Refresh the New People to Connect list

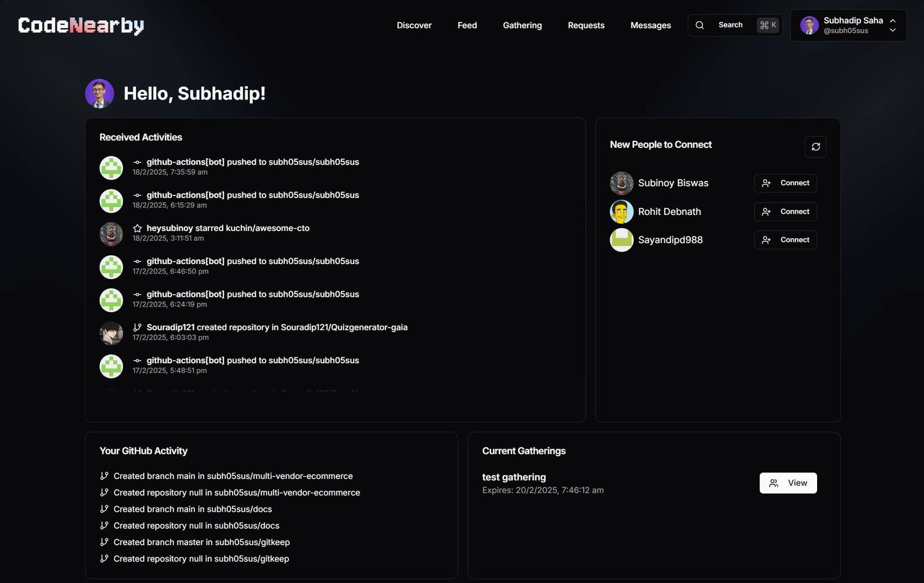coord(815,147)
